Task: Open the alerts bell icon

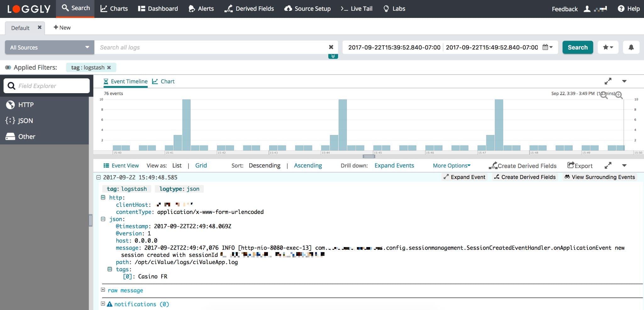Action: point(631,47)
